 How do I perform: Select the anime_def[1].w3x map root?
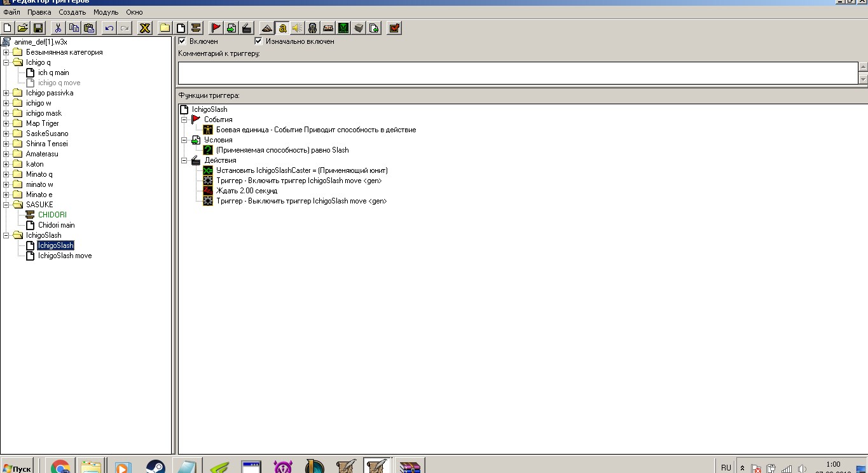pyautogui.click(x=41, y=42)
